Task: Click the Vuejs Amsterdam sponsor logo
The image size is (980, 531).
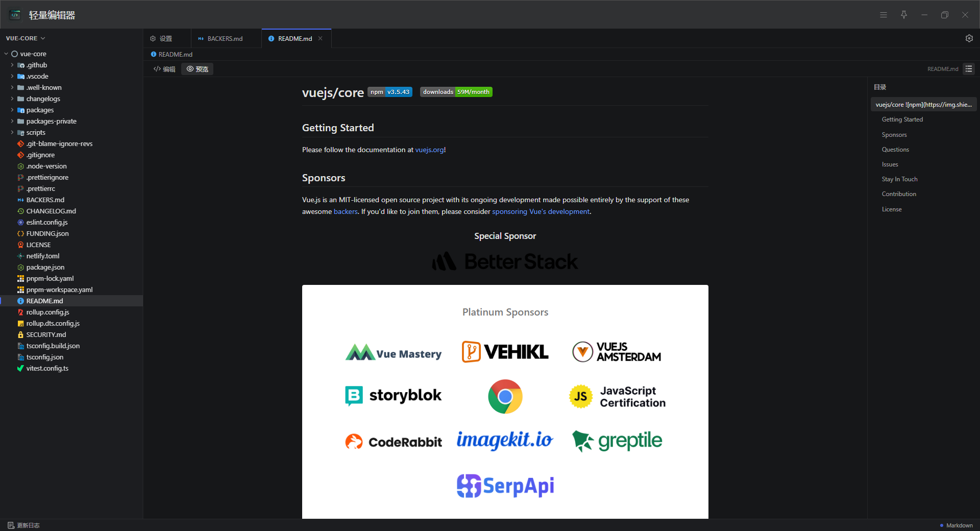Action: point(617,352)
